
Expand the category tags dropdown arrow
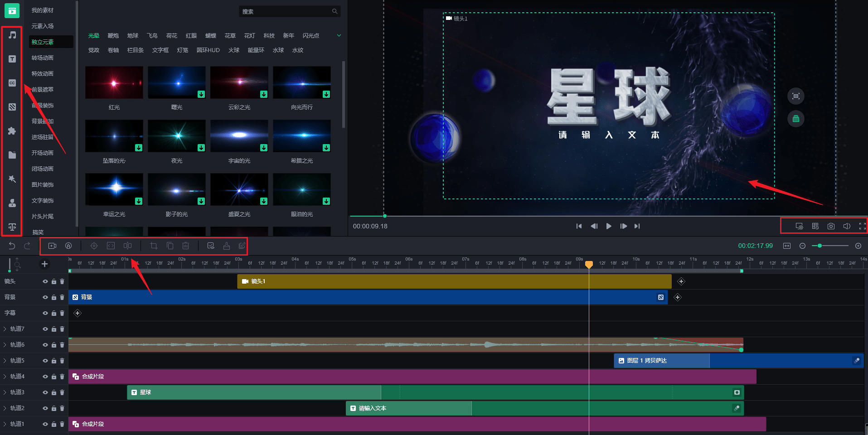pyautogui.click(x=339, y=35)
